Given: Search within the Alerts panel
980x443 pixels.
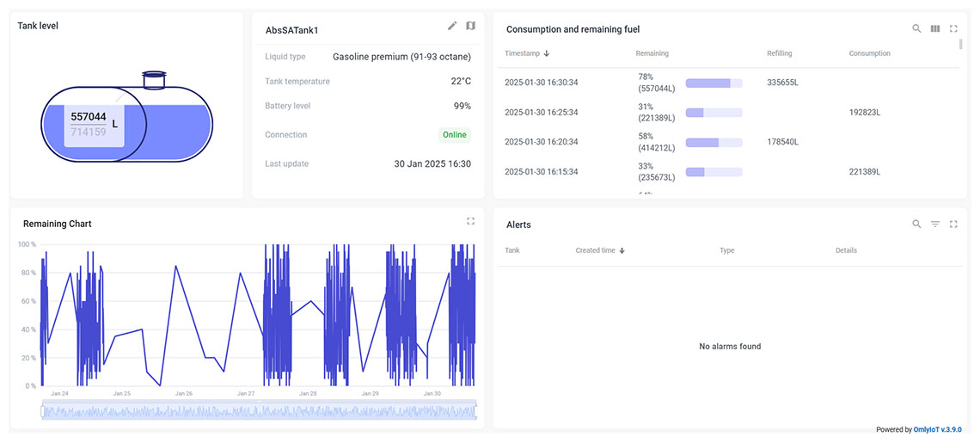Looking at the screenshot, I should (916, 224).
